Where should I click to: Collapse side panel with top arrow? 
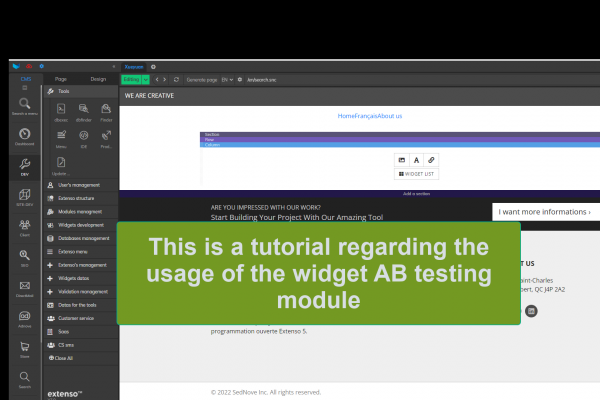click(x=114, y=67)
